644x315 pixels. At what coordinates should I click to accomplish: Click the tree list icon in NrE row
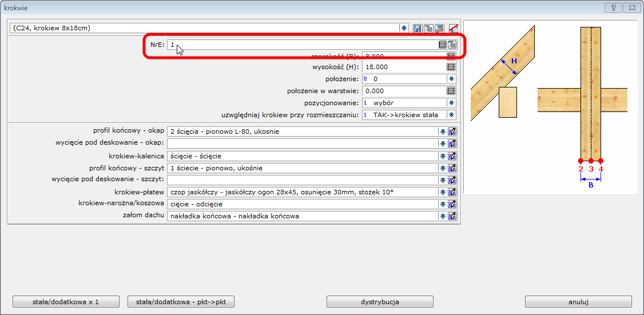point(452,45)
